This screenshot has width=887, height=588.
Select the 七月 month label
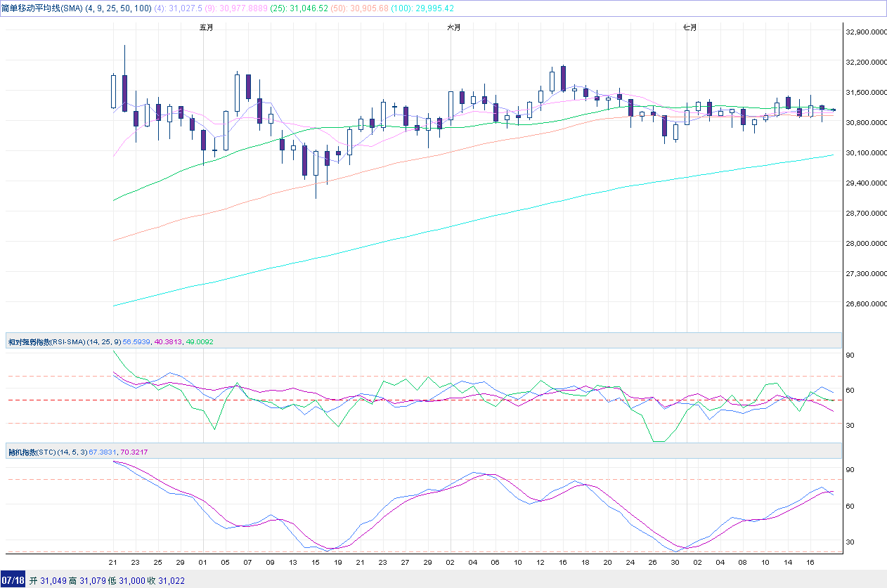pyautogui.click(x=689, y=27)
